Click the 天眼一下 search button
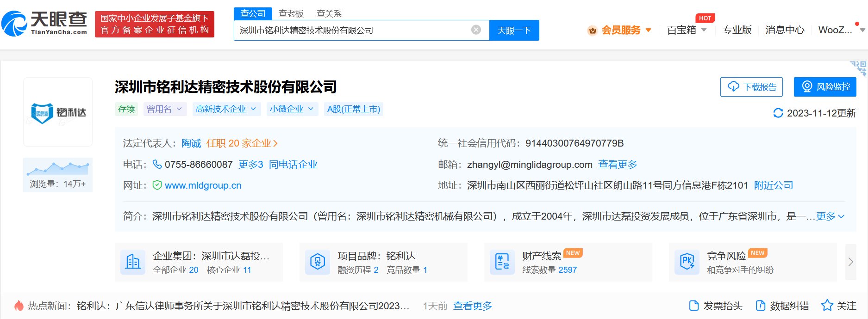868x319 pixels. tap(514, 31)
